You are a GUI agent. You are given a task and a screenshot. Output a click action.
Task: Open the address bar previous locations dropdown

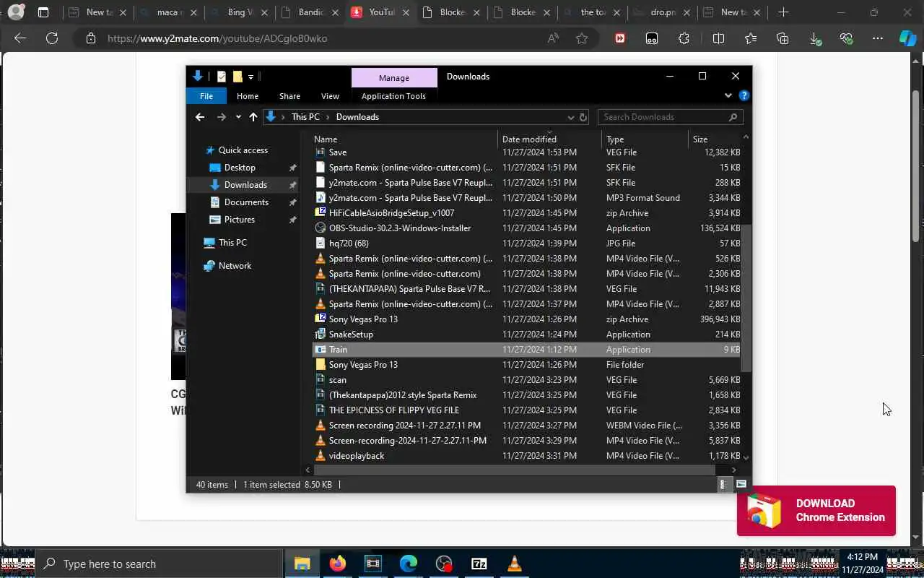(x=570, y=117)
